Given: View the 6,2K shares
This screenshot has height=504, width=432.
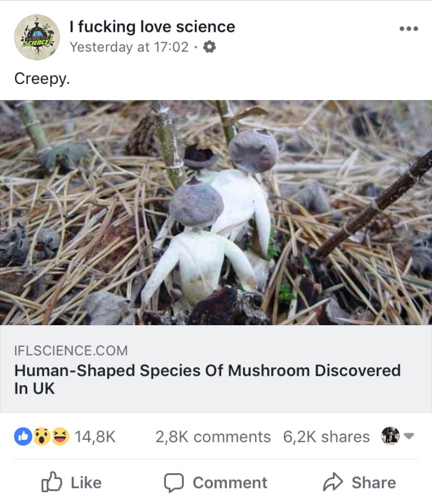Looking at the screenshot, I should click(326, 436).
